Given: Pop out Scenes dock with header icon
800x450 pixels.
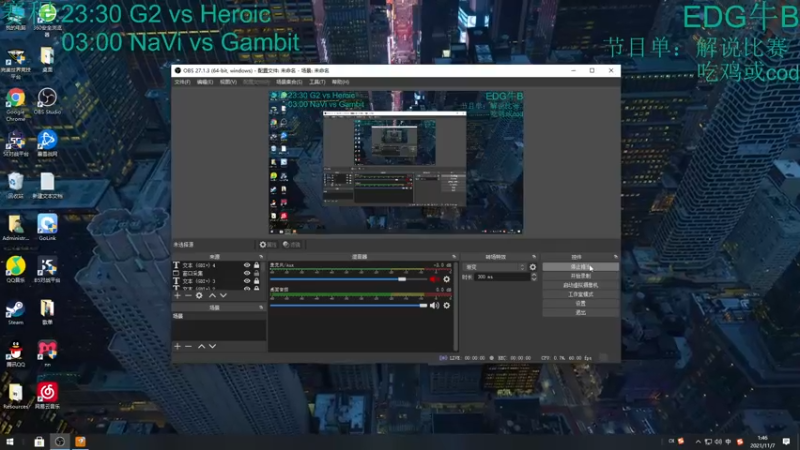Looking at the screenshot, I should [x=261, y=308].
